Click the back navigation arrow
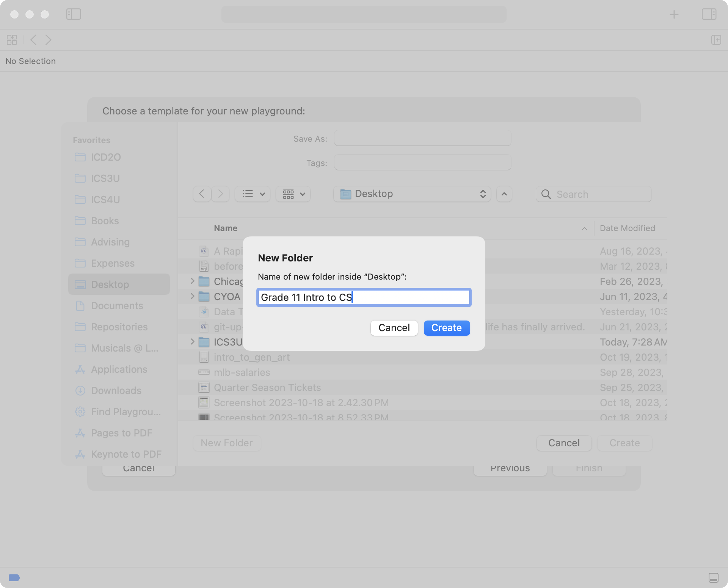This screenshot has height=588, width=728. click(x=33, y=39)
